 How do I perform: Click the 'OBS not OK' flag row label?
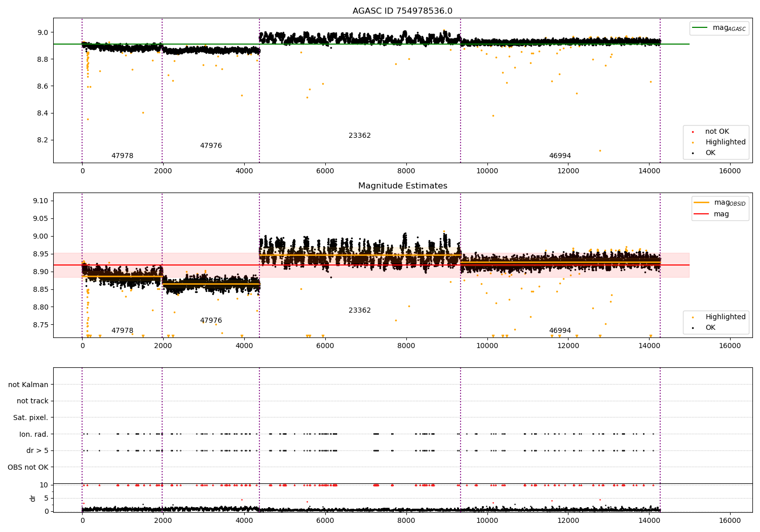(28, 467)
